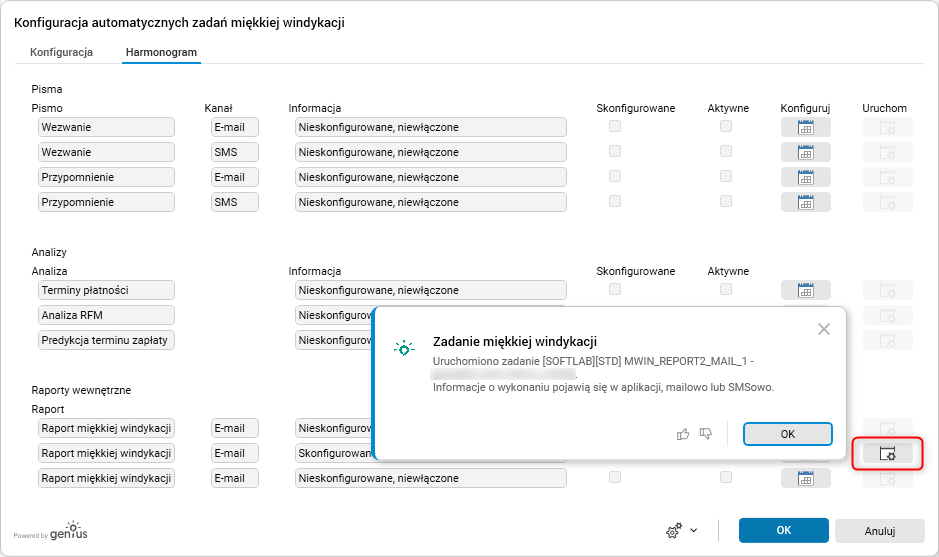Open schedule configuration for Wezwanie SMS row
939x557 pixels.
pyautogui.click(x=805, y=152)
